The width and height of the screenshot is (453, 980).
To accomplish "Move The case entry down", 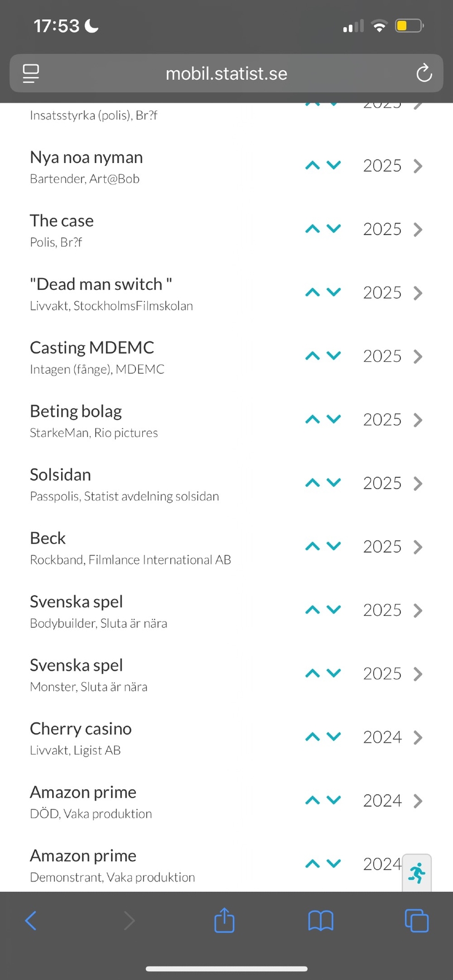I will tap(334, 229).
